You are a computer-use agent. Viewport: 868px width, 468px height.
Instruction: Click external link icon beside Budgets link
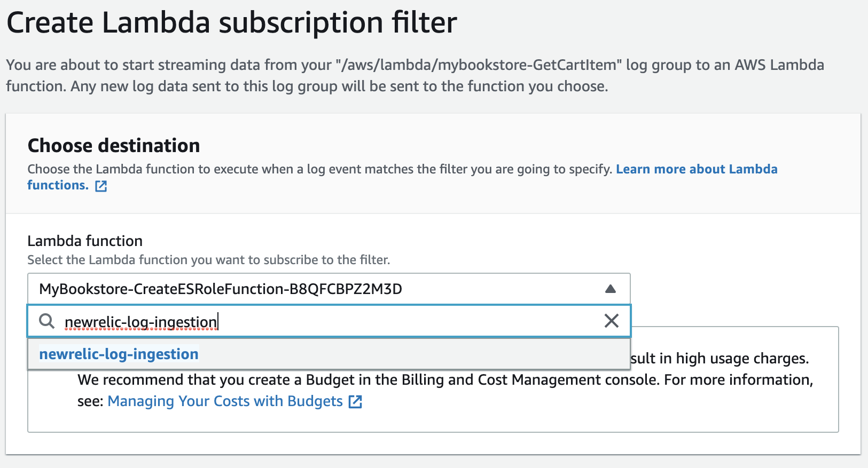point(355,402)
